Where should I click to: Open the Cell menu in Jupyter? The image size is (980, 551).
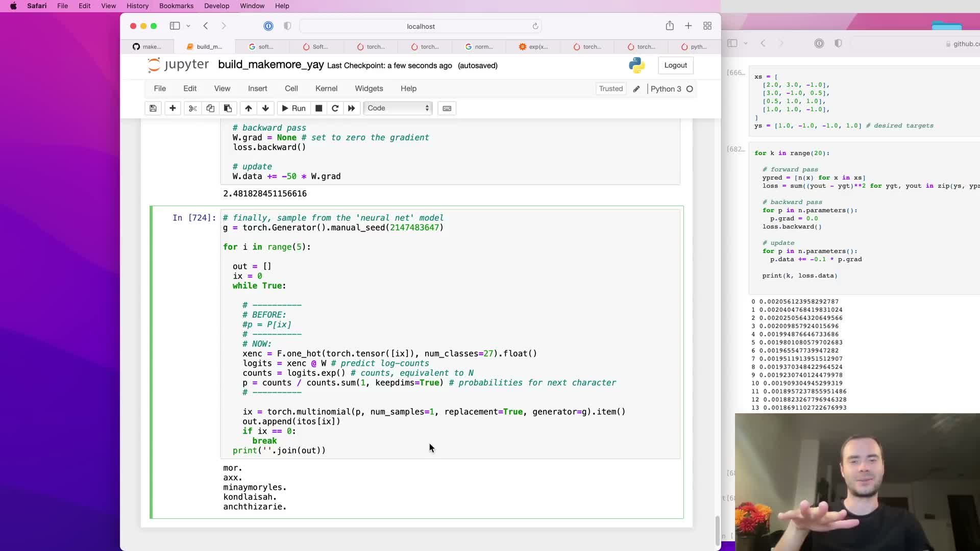tap(291, 88)
